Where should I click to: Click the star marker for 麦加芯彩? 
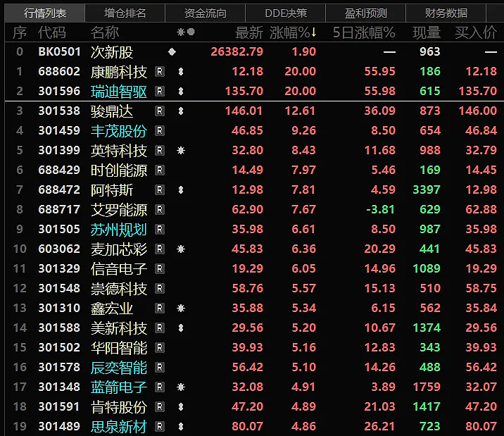point(181,249)
